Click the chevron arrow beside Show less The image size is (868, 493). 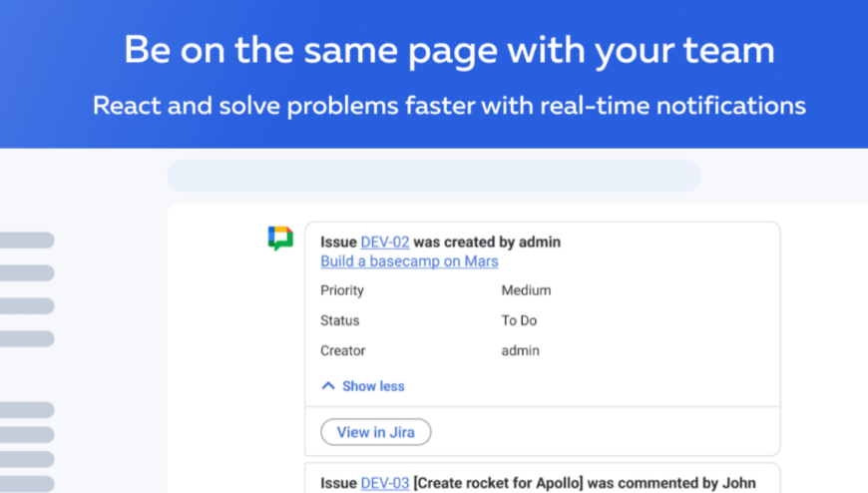328,386
